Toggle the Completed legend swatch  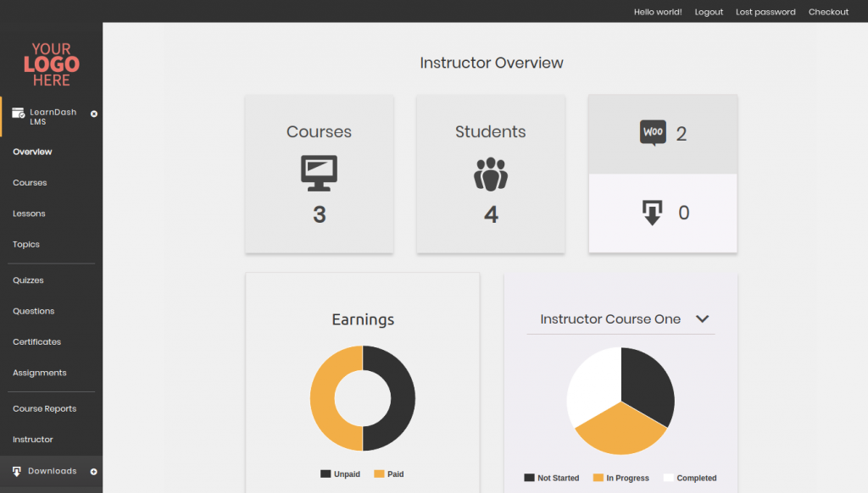coord(669,478)
